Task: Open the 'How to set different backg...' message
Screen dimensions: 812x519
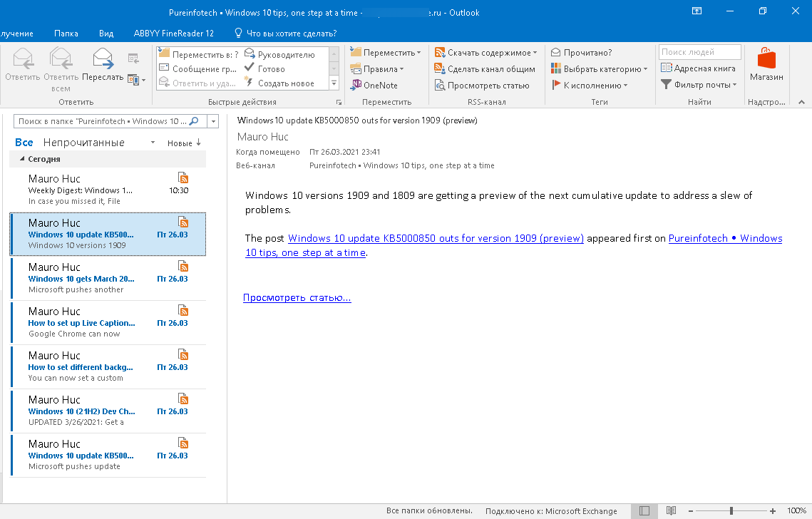Action: (x=108, y=366)
